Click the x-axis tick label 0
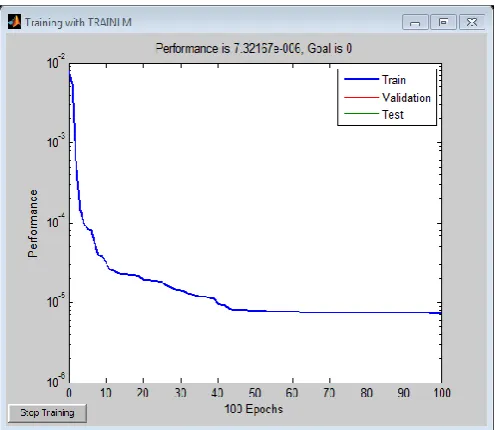 [x=69, y=393]
